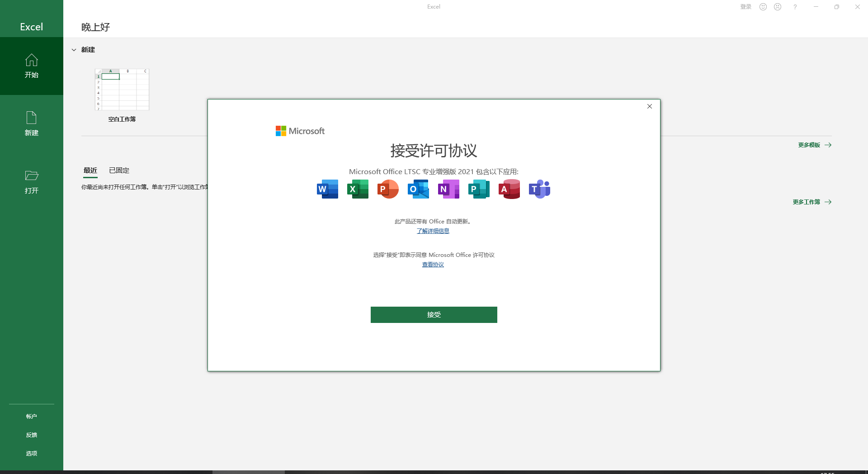
Task: Select the 开始 sidebar item
Action: (x=31, y=66)
